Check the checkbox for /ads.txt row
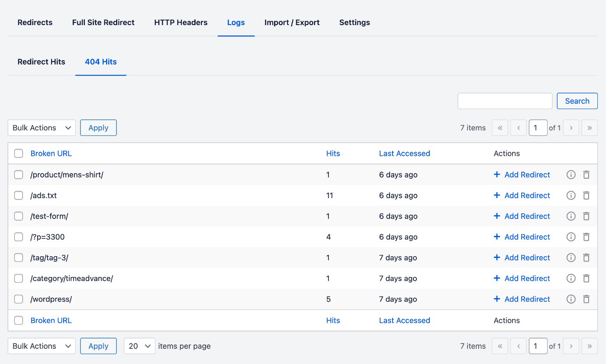The width and height of the screenshot is (606, 364). tap(18, 195)
